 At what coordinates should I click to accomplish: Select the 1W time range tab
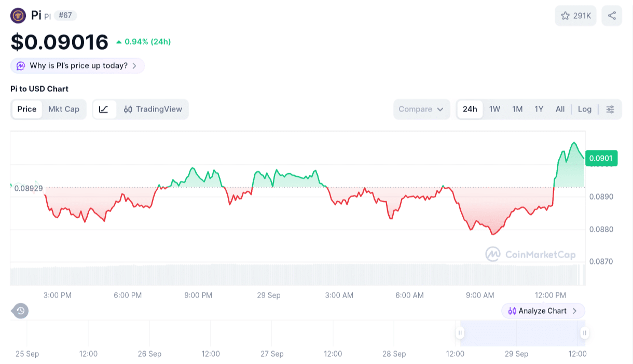(x=494, y=109)
